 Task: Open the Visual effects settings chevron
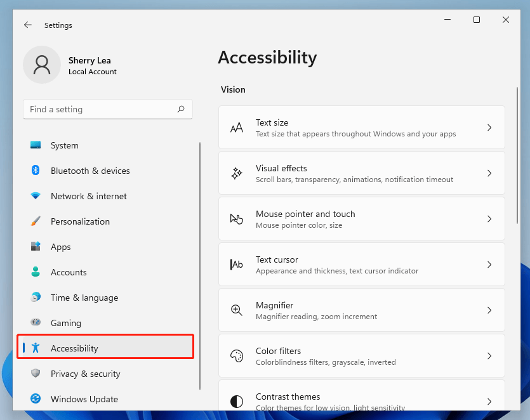(489, 173)
